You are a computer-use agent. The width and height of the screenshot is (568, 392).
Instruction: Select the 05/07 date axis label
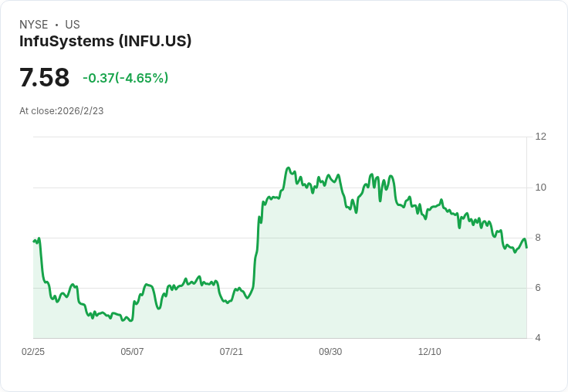132,352
